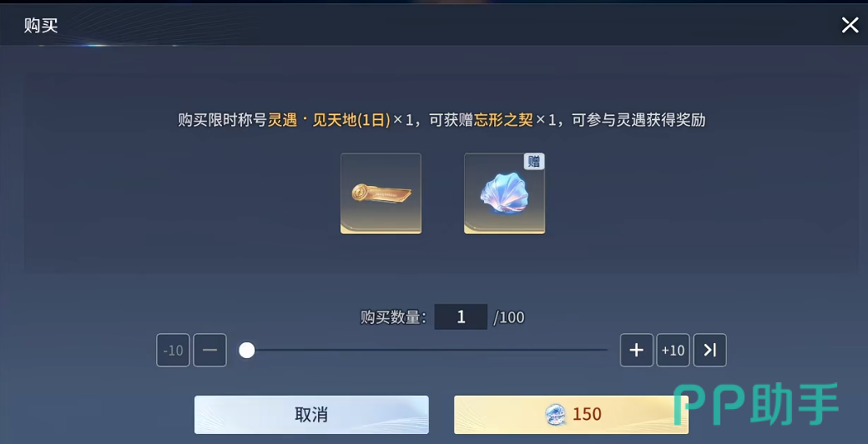Click the white slider handle
Image resolution: width=868 pixels, height=444 pixels.
(x=246, y=350)
